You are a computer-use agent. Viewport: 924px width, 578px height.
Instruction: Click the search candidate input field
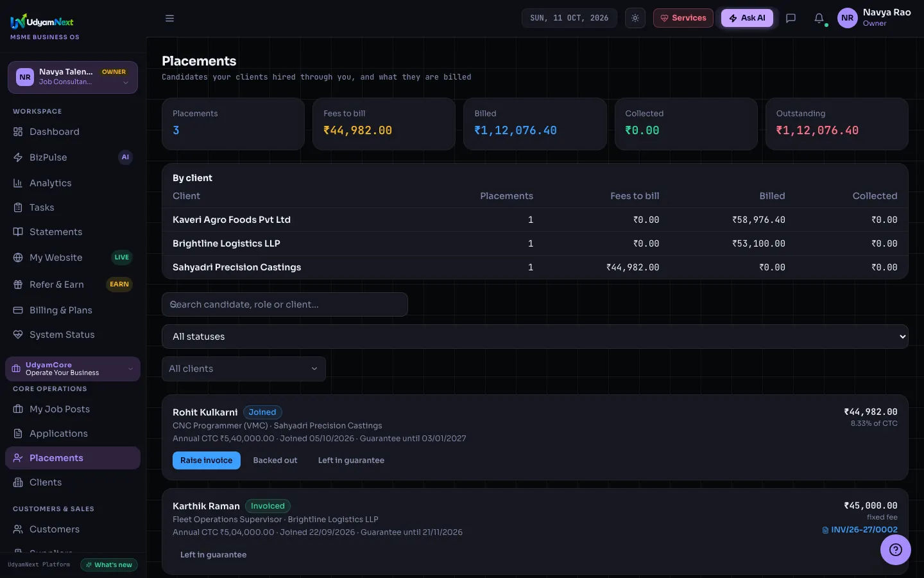[x=285, y=304]
